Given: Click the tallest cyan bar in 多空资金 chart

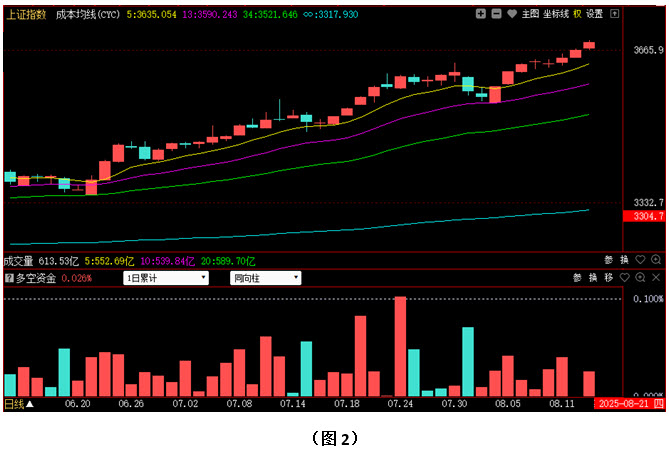Looking at the screenshot, I should 468,362.
